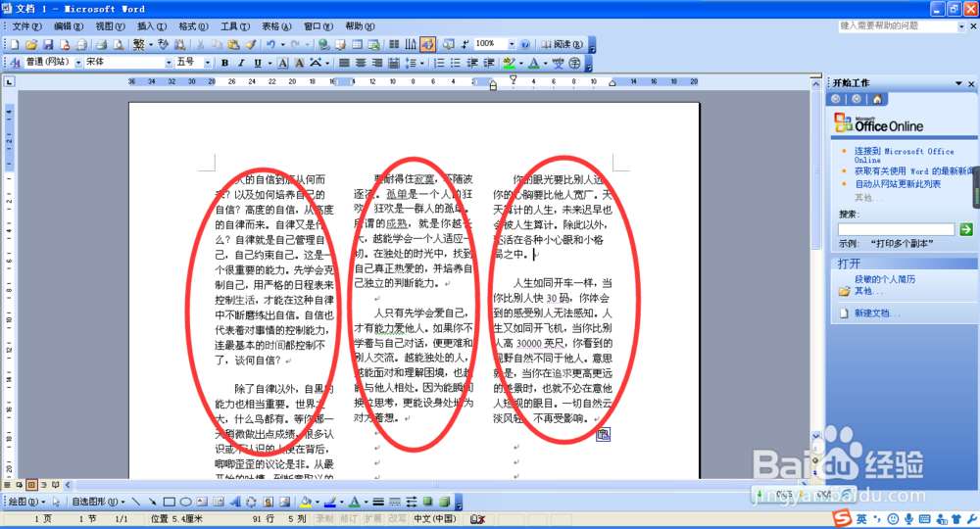Insert a text box from drawing toolbar

(x=202, y=502)
